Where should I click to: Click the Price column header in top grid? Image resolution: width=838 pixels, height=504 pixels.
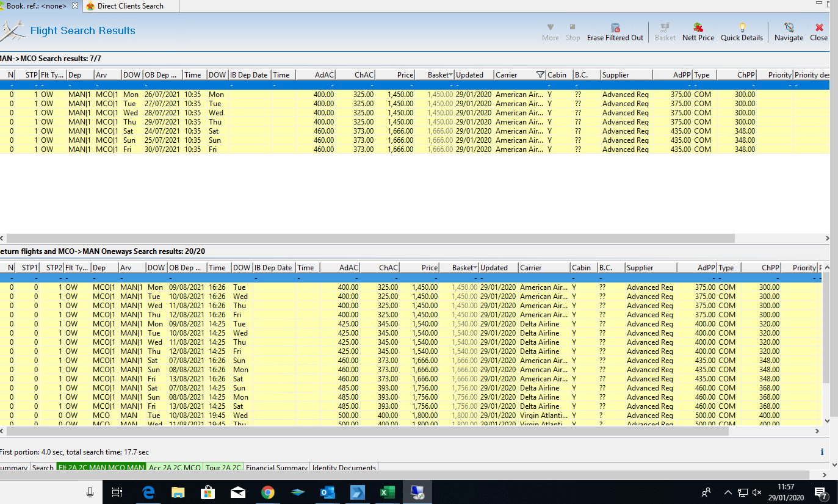click(x=404, y=75)
